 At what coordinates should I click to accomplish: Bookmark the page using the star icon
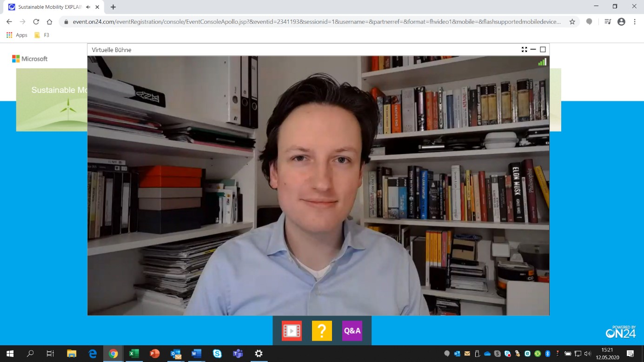pyautogui.click(x=572, y=21)
